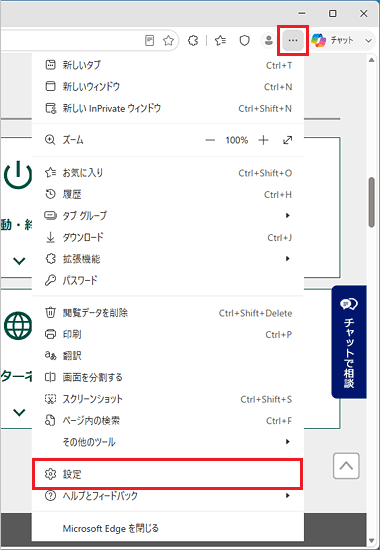Click the Browser essentials shield icon
This screenshot has width=380, height=550.
[245, 41]
